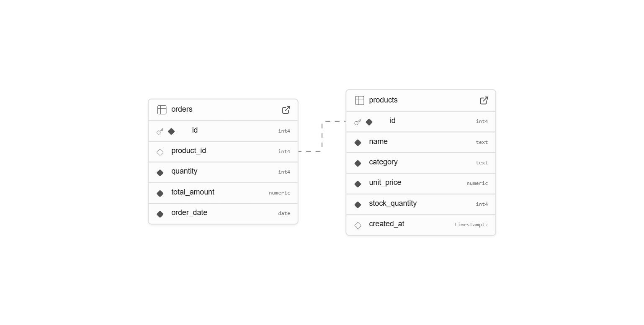The image size is (644, 325).
Task: Click the dashed relationship line between tables
Action: click(x=322, y=136)
